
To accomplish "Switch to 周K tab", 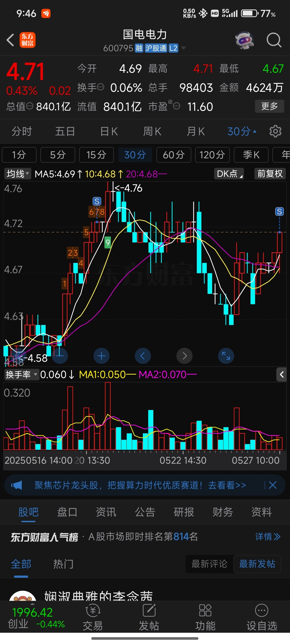I will (152, 131).
